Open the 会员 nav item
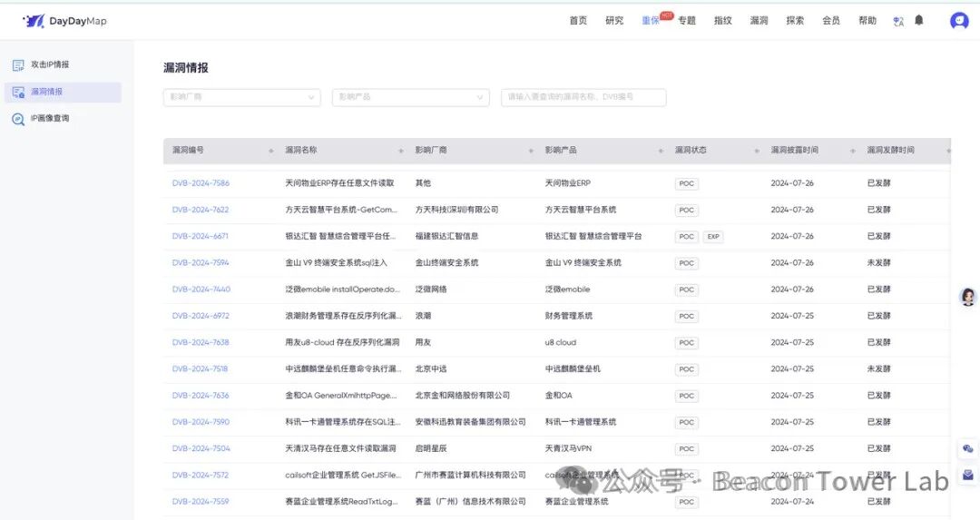 (831, 21)
